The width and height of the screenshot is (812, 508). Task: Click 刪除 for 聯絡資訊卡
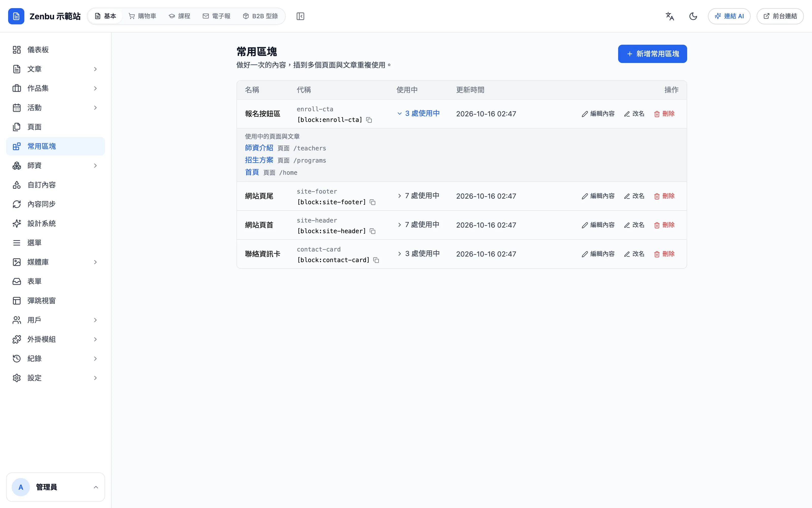click(664, 254)
